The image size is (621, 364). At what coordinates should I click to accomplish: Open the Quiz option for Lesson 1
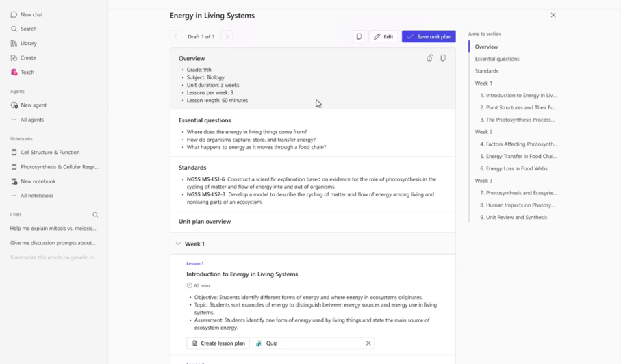tap(307, 343)
